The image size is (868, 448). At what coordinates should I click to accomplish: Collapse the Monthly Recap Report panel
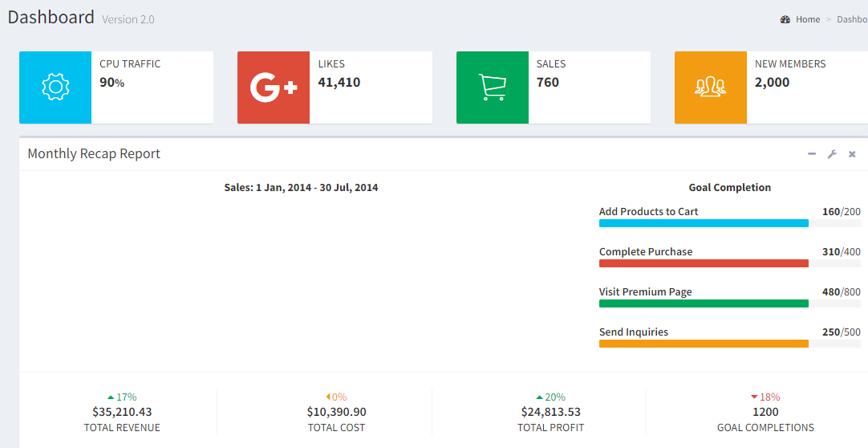[812, 154]
